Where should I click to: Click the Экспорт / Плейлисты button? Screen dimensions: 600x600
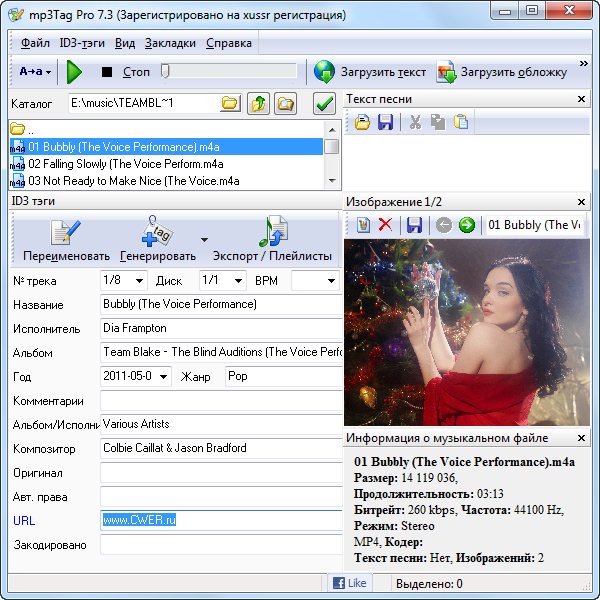click(272, 240)
